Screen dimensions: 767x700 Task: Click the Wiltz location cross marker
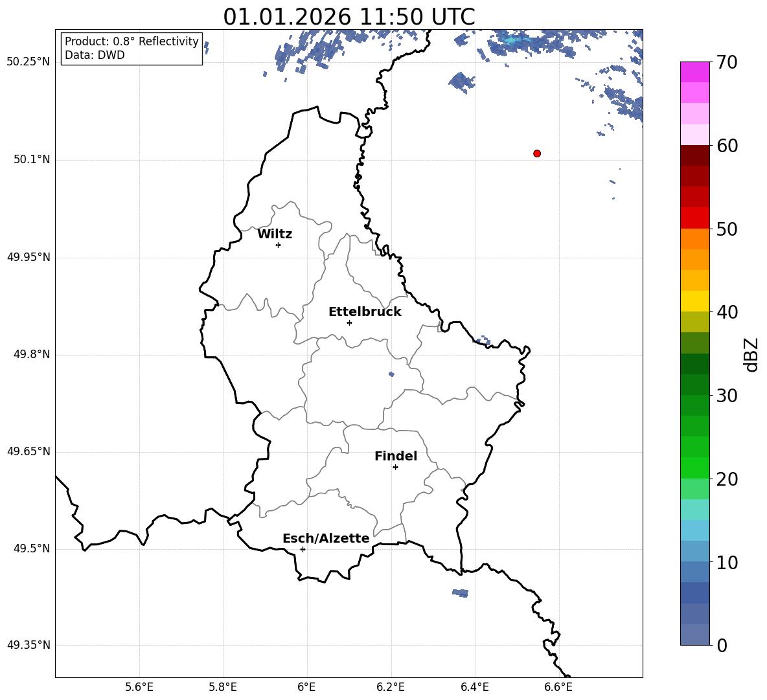tap(279, 245)
